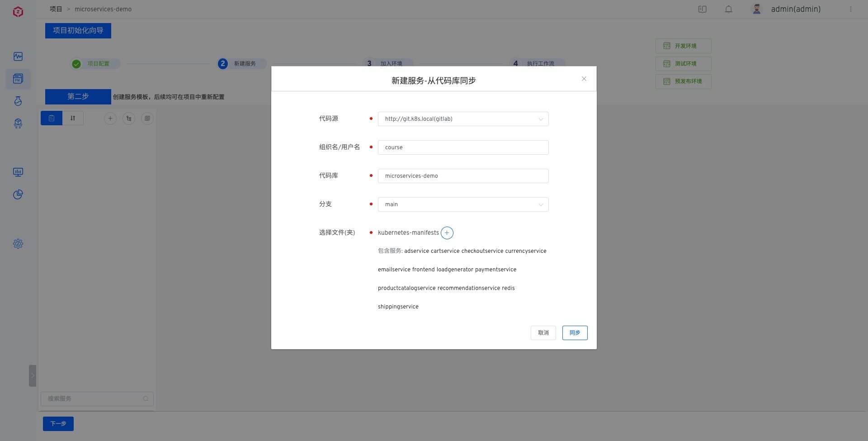Click the 取消 cancel button
868x441 pixels.
543,333
